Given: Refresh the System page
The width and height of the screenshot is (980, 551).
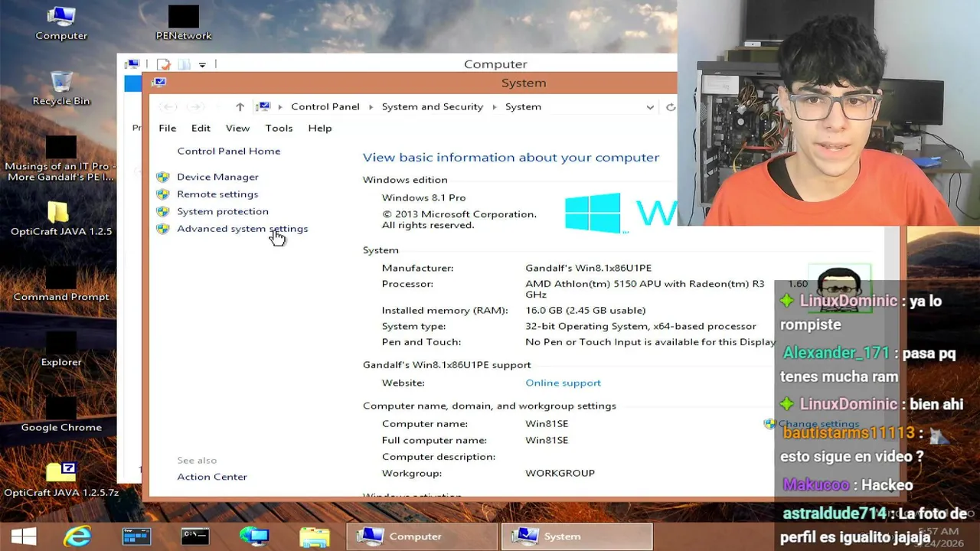Looking at the screenshot, I should [x=671, y=107].
